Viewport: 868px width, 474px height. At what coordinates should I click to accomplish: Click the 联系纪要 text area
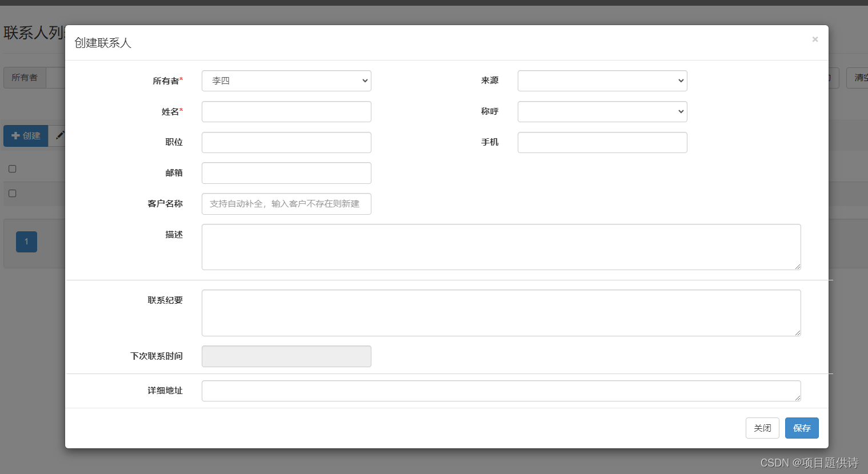point(501,313)
